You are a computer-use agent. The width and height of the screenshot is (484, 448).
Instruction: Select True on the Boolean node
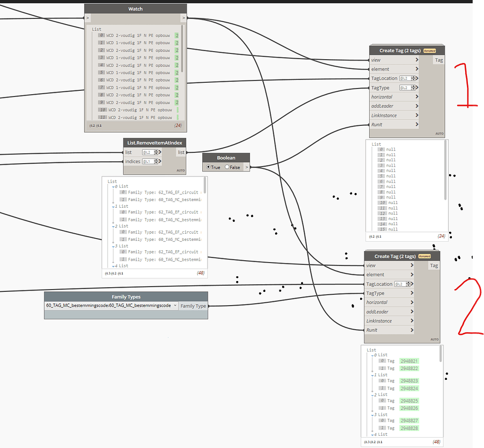tap(207, 167)
